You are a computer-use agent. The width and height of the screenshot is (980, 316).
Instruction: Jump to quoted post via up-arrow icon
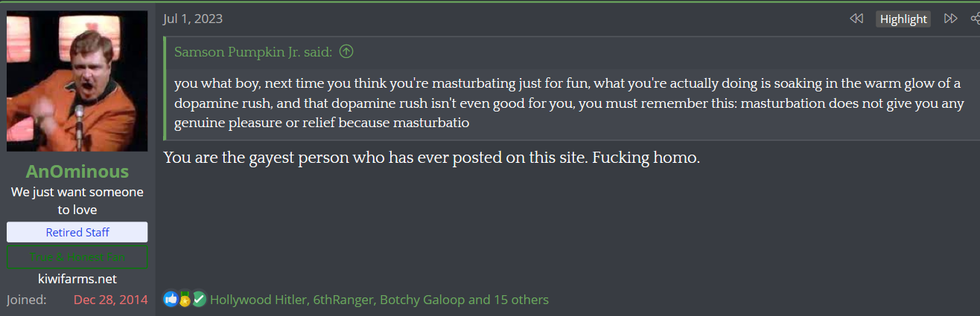[346, 52]
